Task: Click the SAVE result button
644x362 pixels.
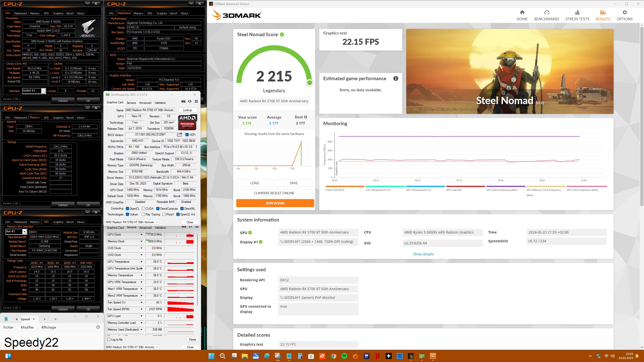Action: pos(294,183)
